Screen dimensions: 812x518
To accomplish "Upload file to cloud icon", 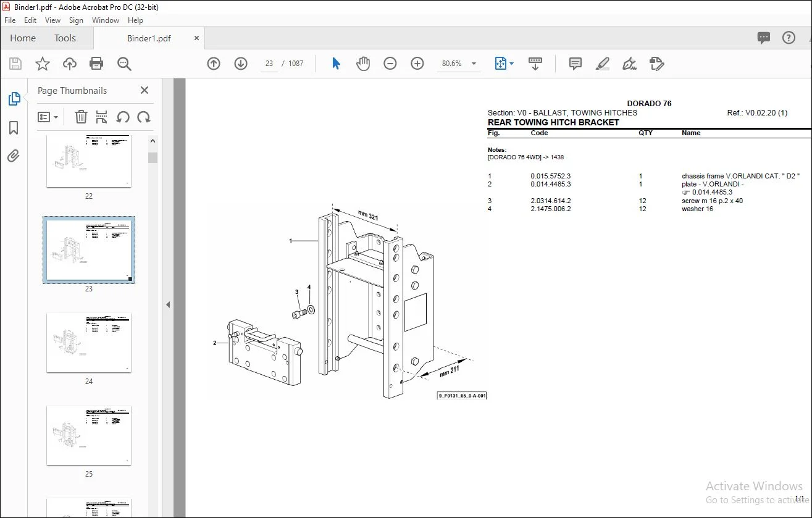I will (70, 64).
